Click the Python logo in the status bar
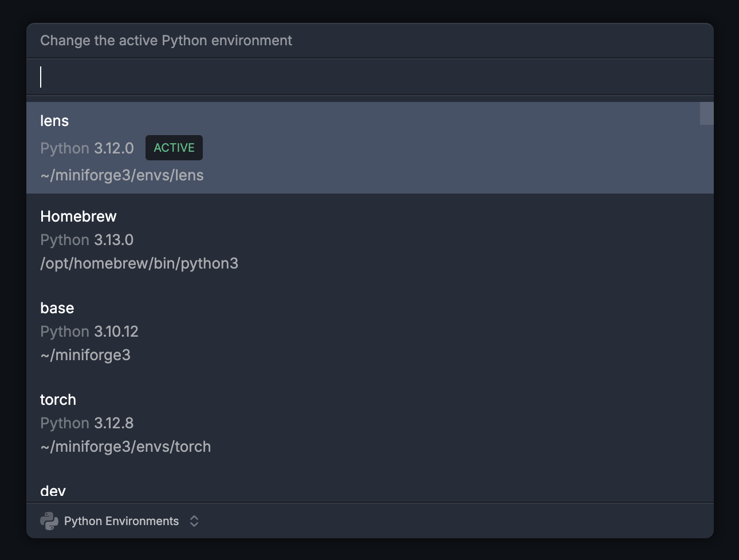 [49, 520]
